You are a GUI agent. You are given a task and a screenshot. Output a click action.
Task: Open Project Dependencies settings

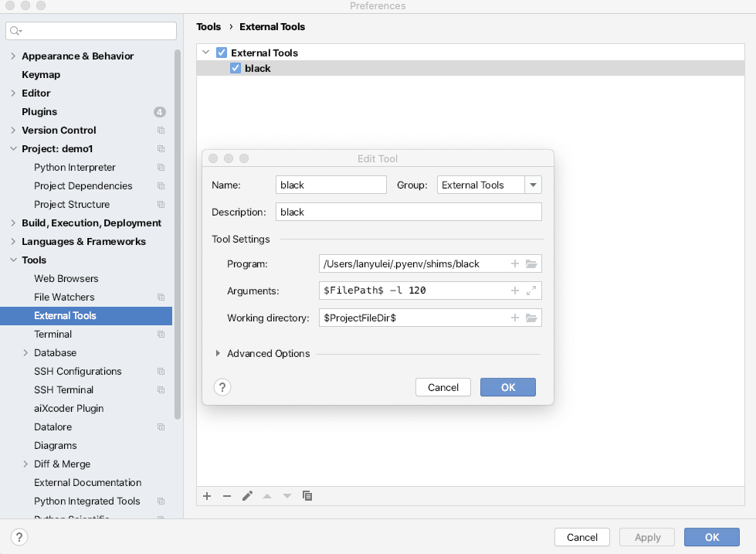pos(83,185)
